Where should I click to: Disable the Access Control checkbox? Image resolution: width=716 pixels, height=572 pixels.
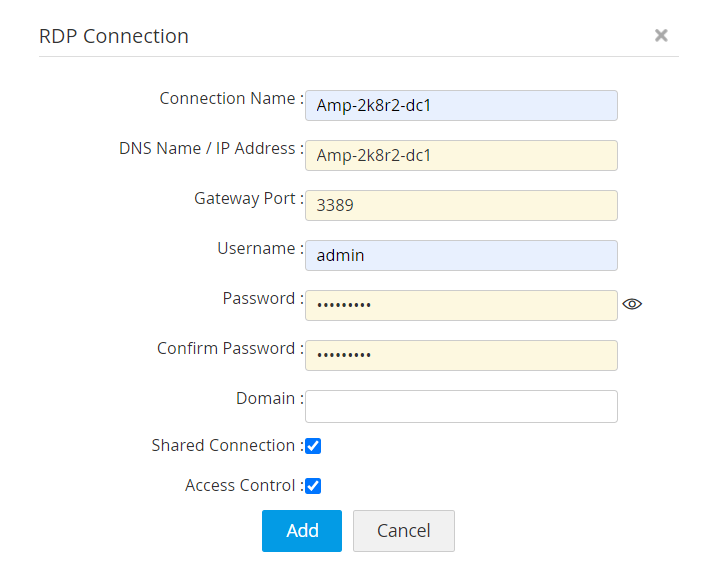pos(313,486)
